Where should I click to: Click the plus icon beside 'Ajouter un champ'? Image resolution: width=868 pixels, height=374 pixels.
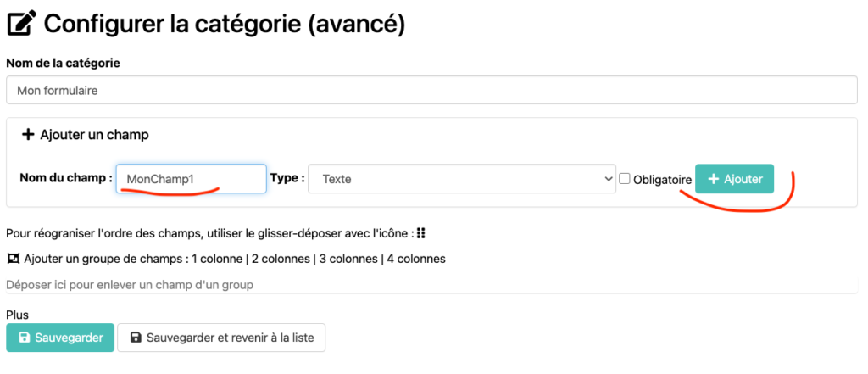click(27, 135)
